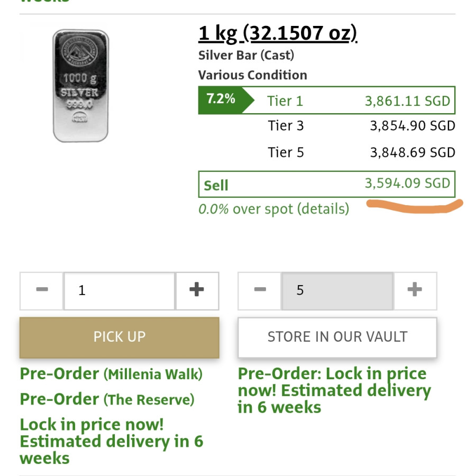Click Pre-Order (The Reserve) text
Image resolution: width=475 pixels, height=476 pixels.
(x=107, y=399)
